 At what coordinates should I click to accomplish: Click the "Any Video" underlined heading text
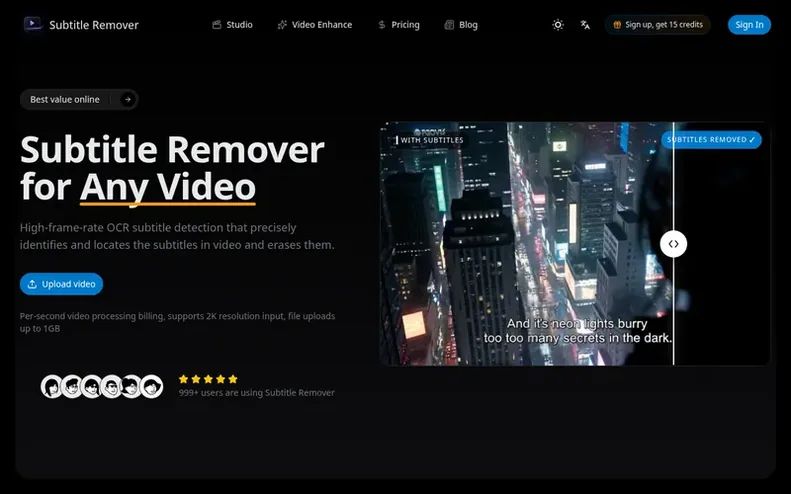point(167,188)
